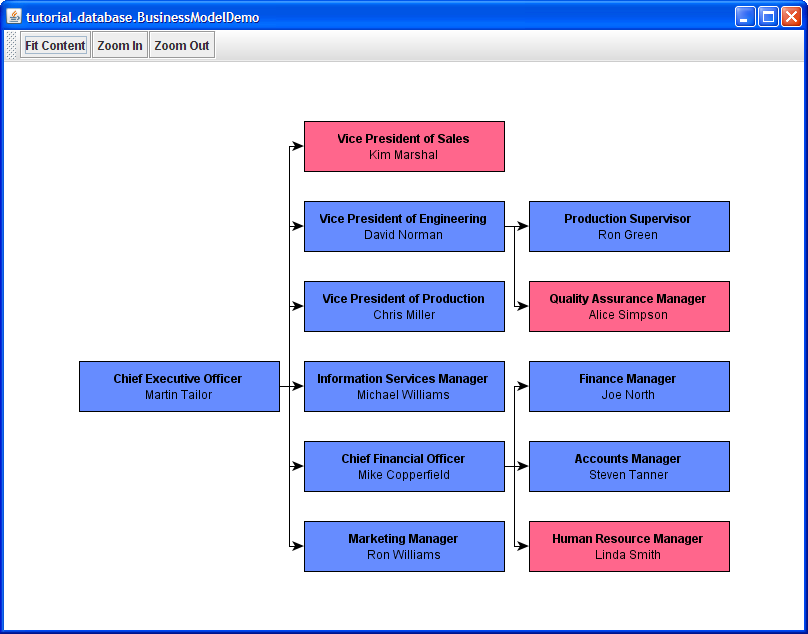This screenshot has width=808, height=634.
Task: Click the Marketing Manager node
Action: point(404,546)
